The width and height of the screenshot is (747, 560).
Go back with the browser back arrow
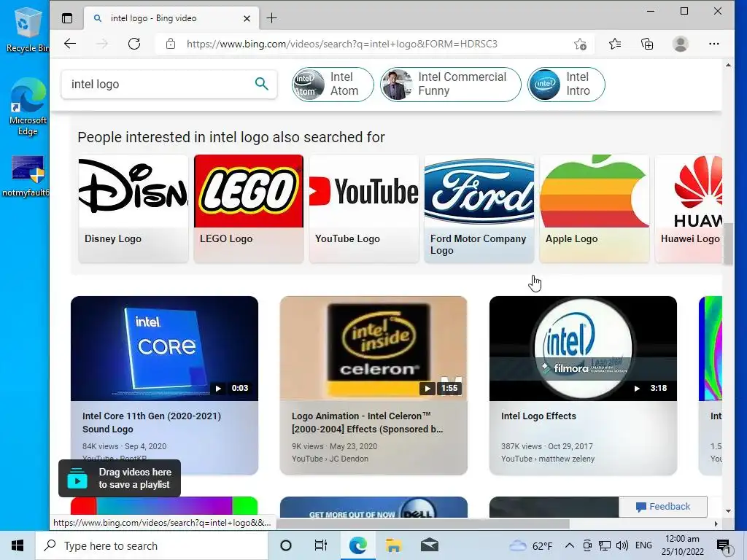70,44
